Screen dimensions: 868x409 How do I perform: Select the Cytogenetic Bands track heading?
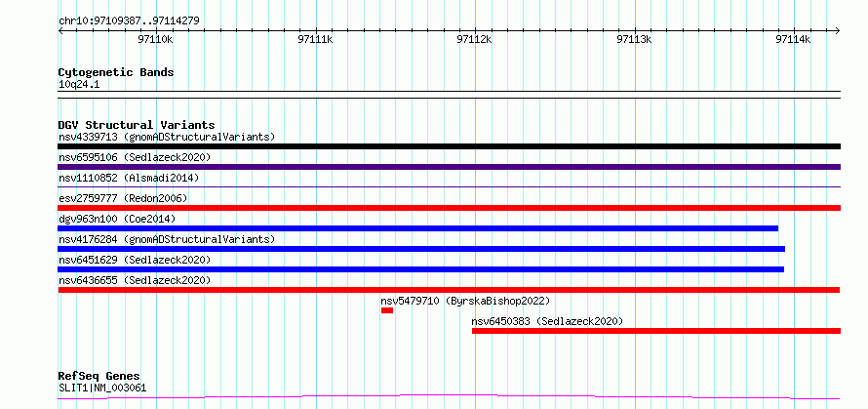[x=116, y=72]
